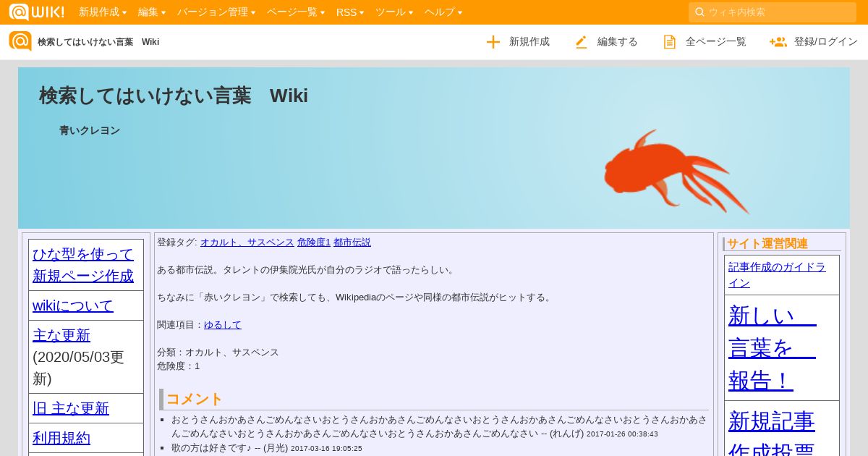Click the plus icon for 新規作成
The width and height of the screenshot is (868, 456).
tap(493, 42)
